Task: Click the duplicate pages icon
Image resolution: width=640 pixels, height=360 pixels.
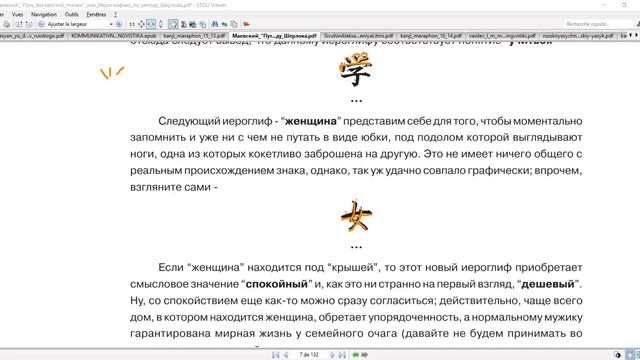Action: tap(234, 24)
